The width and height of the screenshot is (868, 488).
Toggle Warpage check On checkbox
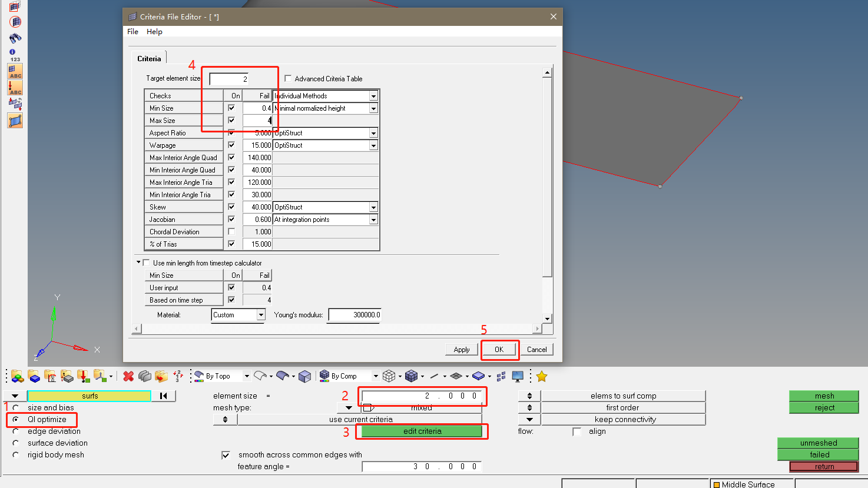coord(231,145)
